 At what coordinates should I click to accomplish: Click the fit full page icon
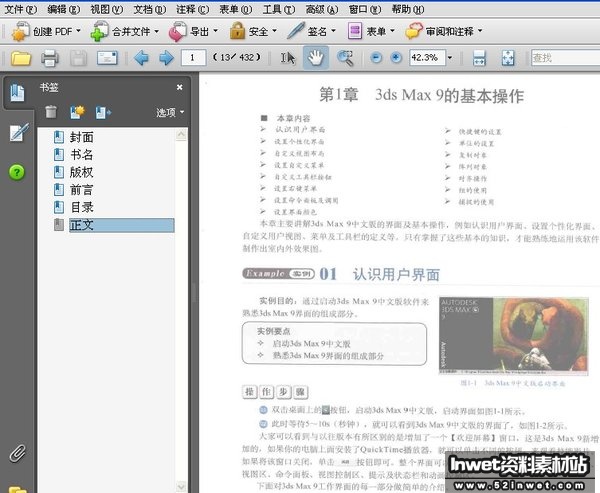(508, 58)
